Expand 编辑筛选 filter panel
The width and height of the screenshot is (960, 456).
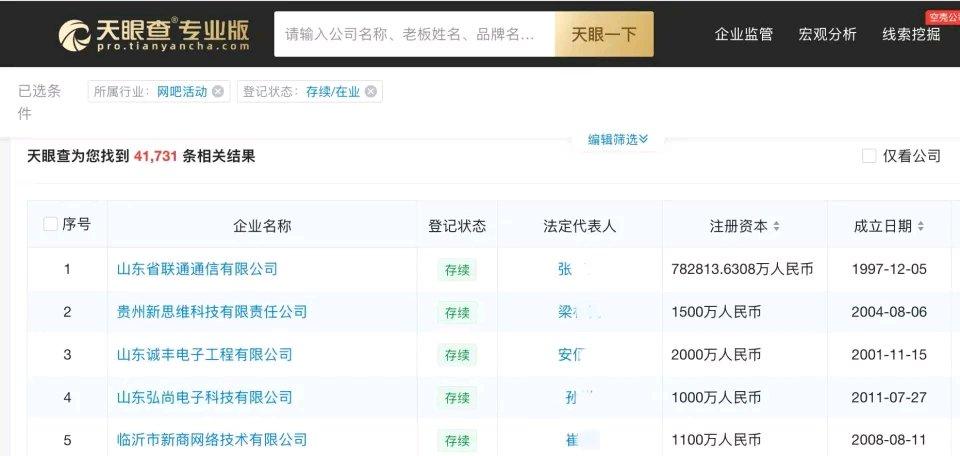tap(618, 140)
